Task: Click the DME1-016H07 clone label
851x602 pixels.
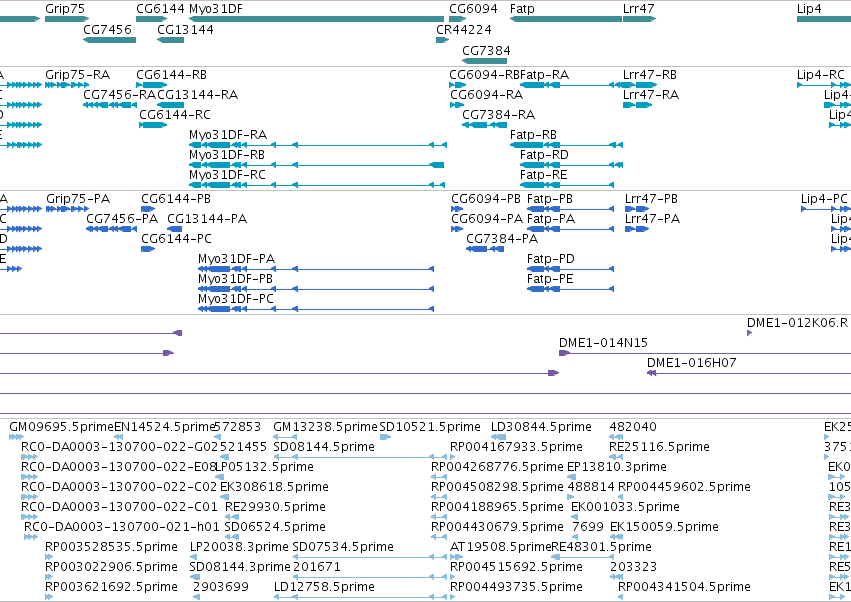Action: (691, 363)
